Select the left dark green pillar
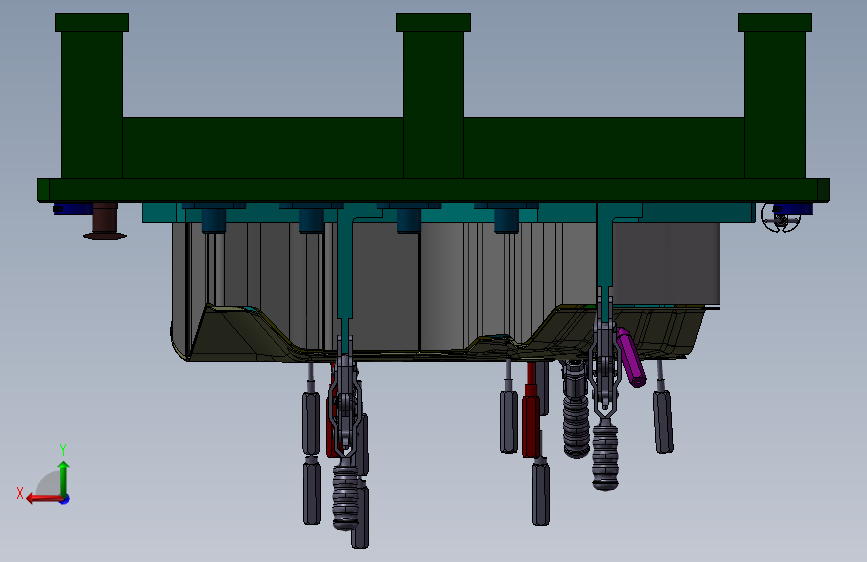 click(x=92, y=96)
